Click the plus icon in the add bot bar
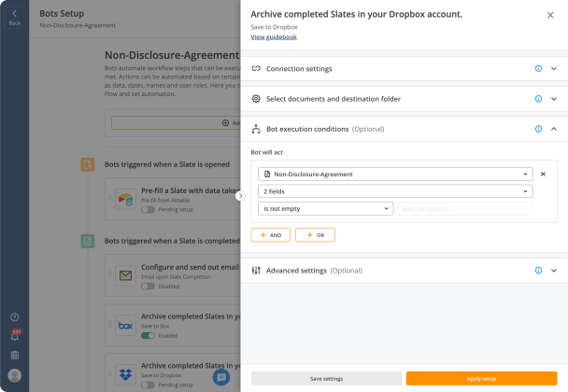The width and height of the screenshot is (568, 392). [225, 122]
